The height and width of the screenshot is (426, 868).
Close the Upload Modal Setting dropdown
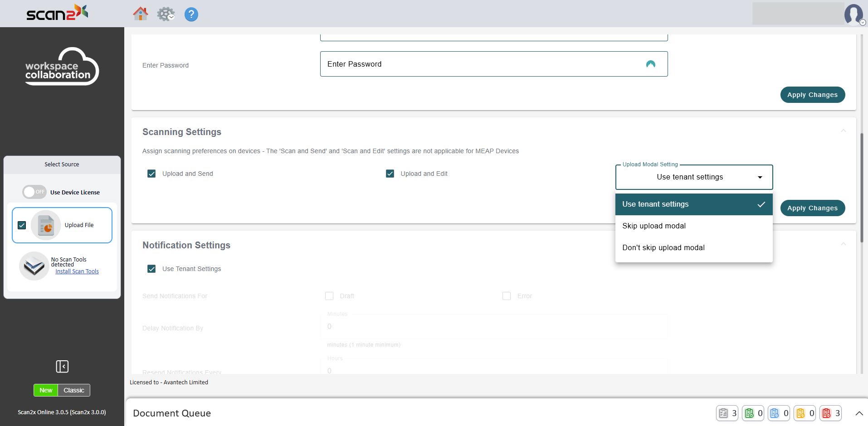(760, 177)
